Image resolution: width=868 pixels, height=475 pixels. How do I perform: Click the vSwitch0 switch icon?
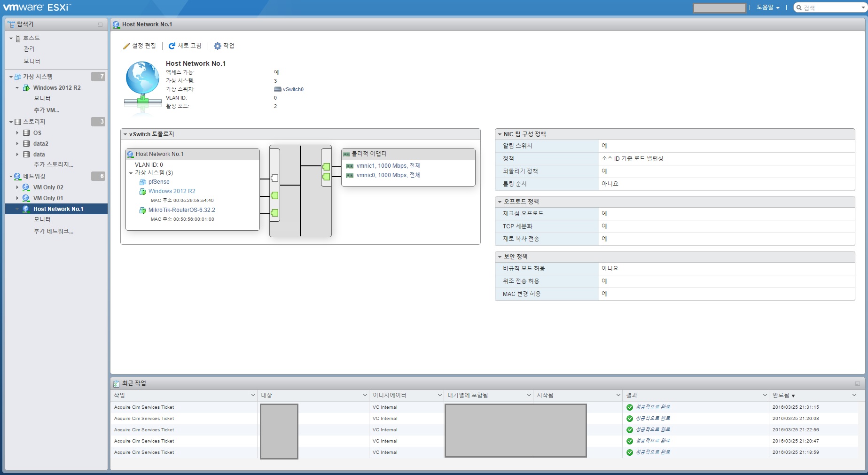[278, 89]
